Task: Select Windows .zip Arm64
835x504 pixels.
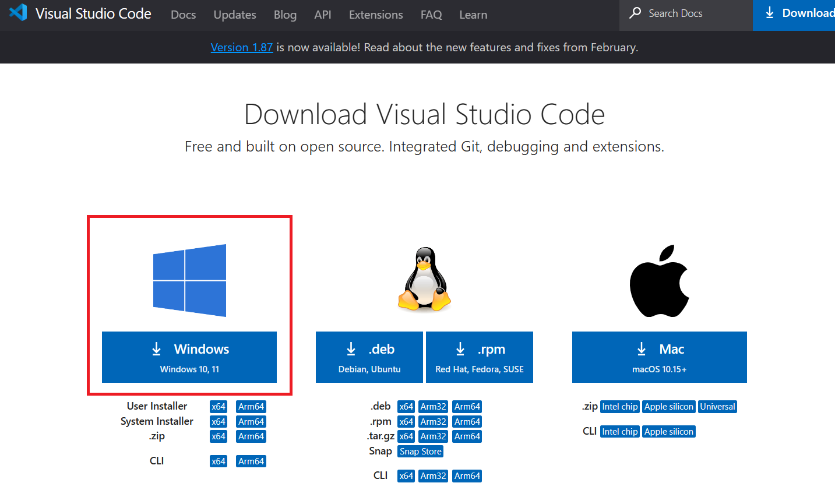Action: pos(251,436)
